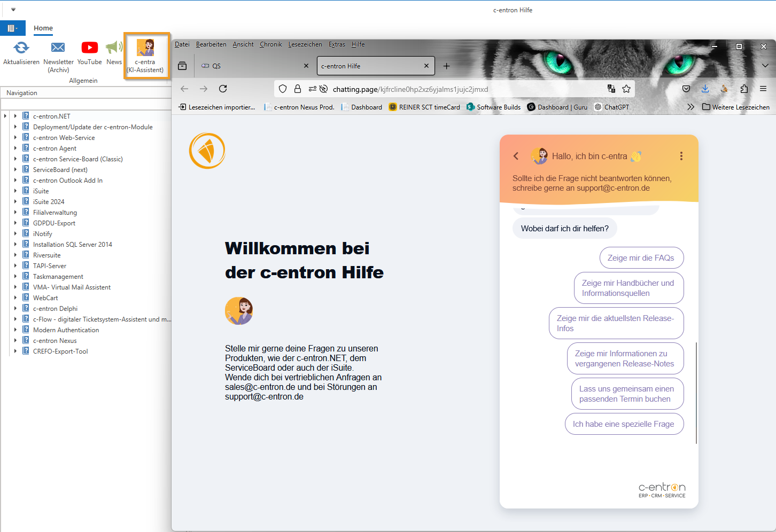This screenshot has width=776, height=532.
Task: Open the chat options three-dot menu
Action: click(x=681, y=156)
